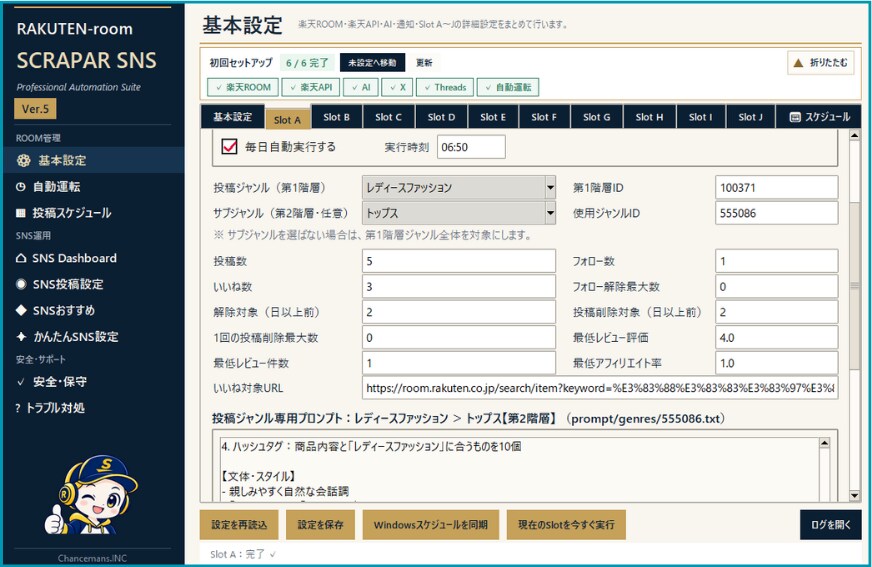Click the フォロー数 input field

coord(776,261)
